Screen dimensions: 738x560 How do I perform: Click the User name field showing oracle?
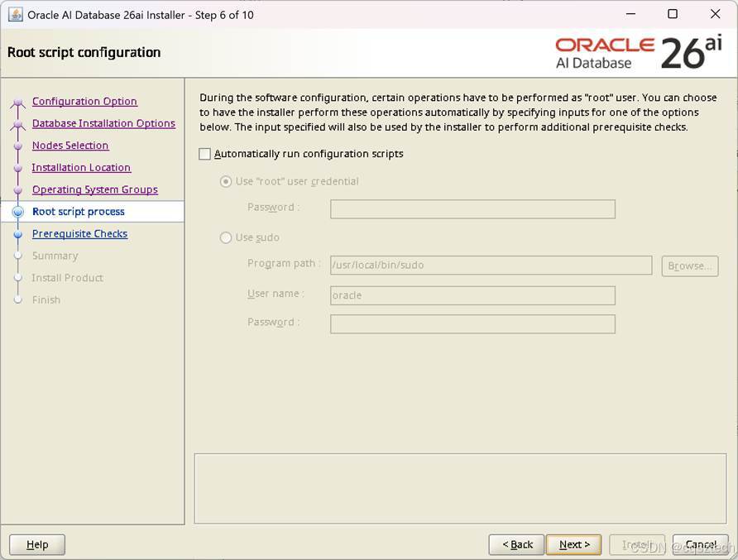coord(472,295)
